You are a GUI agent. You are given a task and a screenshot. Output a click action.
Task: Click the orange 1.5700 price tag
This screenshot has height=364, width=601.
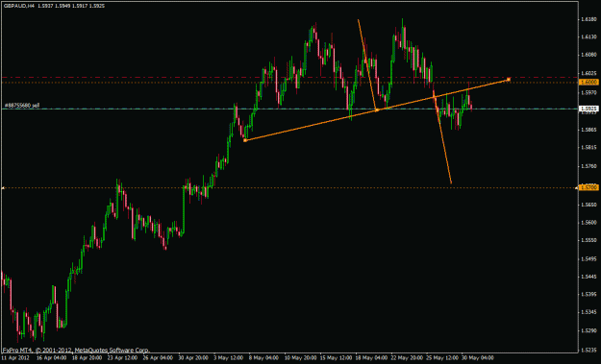(x=589, y=187)
